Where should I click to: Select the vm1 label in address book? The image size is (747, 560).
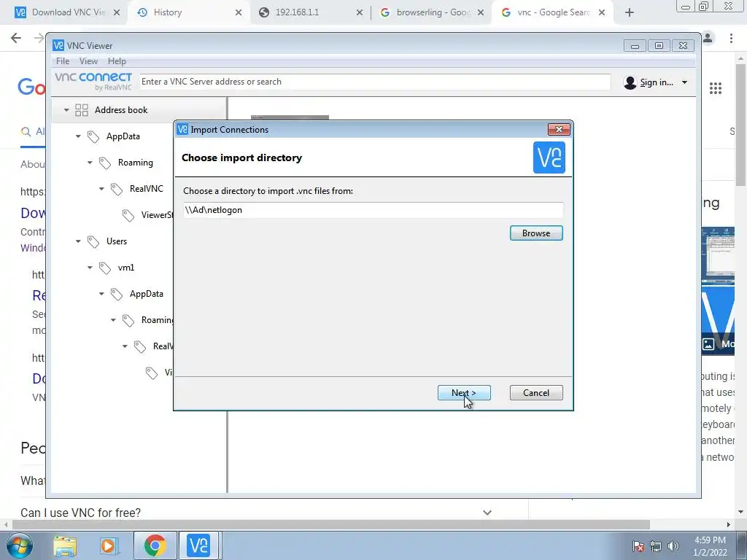pyautogui.click(x=126, y=268)
